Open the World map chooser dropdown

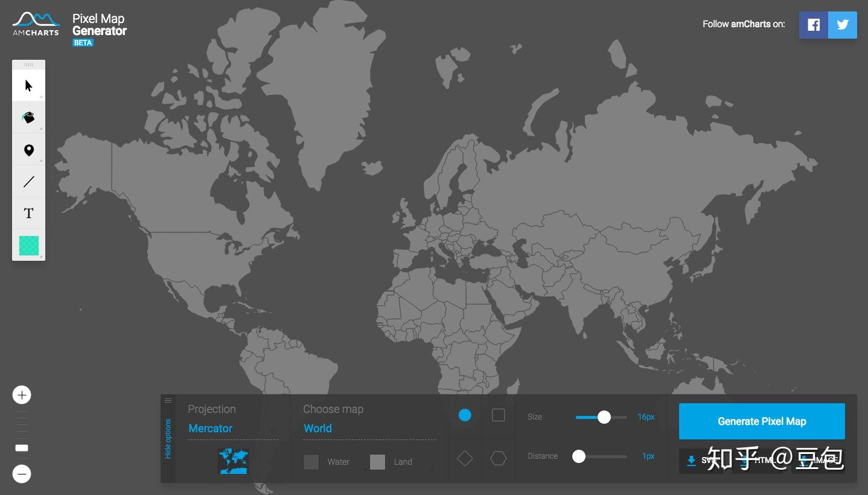(369, 429)
